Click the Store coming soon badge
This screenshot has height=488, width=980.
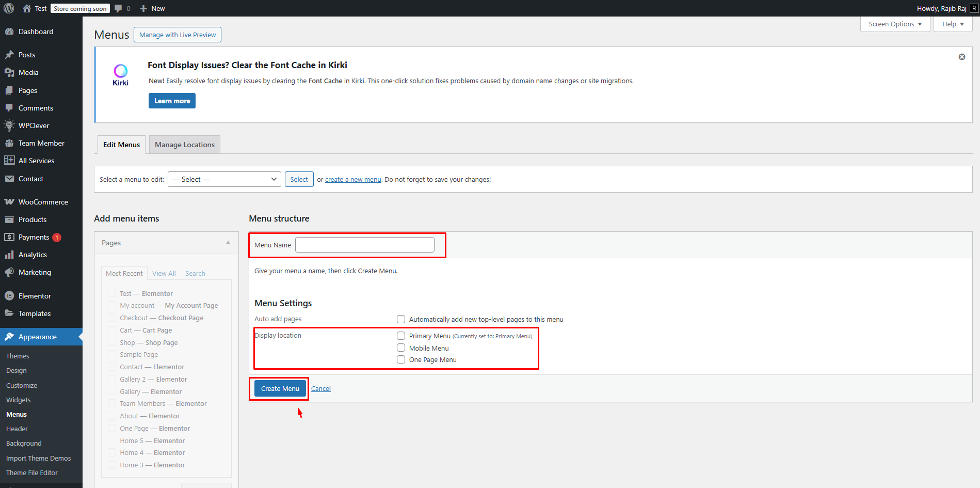click(80, 8)
